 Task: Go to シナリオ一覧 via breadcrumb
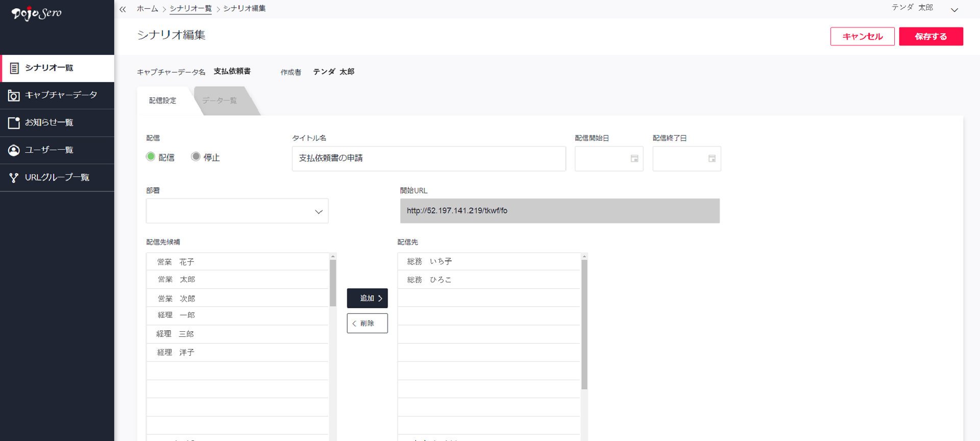pos(190,9)
